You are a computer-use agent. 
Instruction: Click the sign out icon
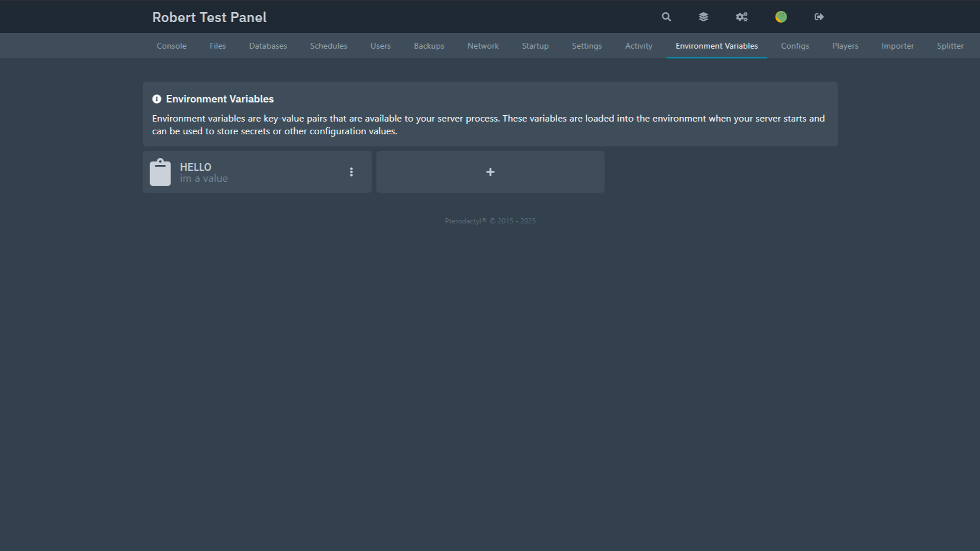point(819,17)
